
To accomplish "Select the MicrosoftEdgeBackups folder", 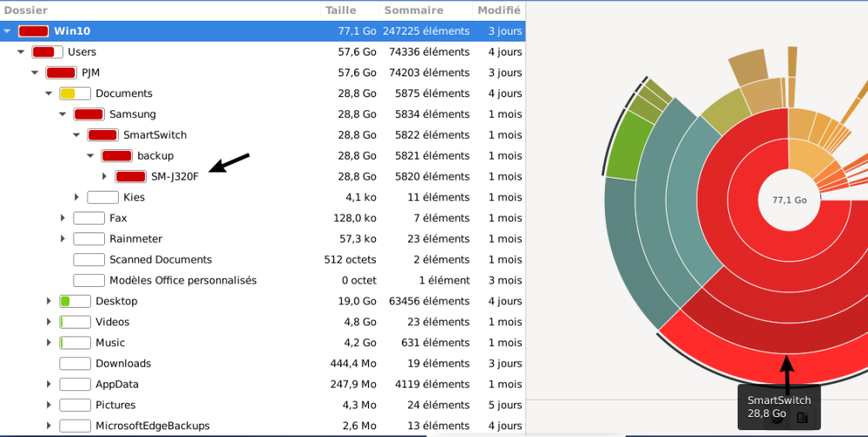I will pos(152,426).
